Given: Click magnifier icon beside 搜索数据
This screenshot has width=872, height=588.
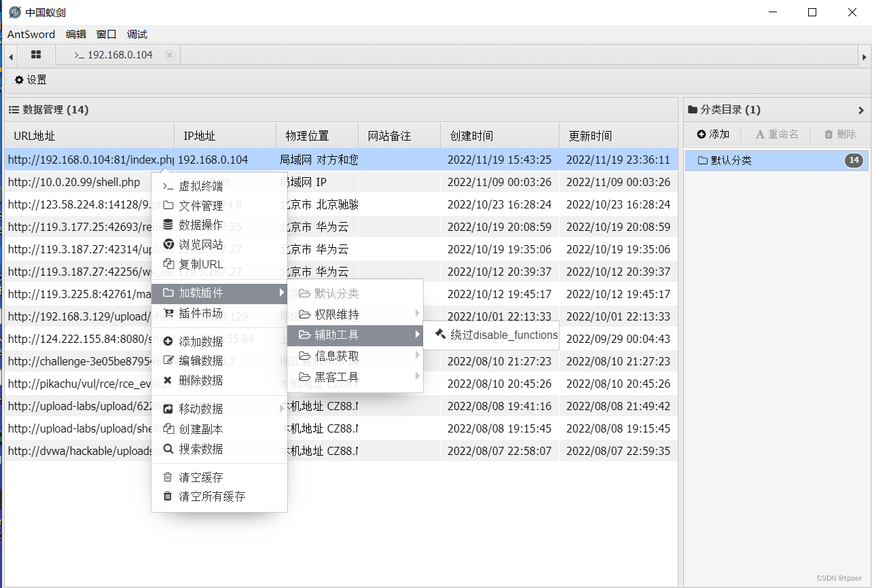Looking at the screenshot, I should click(x=168, y=448).
